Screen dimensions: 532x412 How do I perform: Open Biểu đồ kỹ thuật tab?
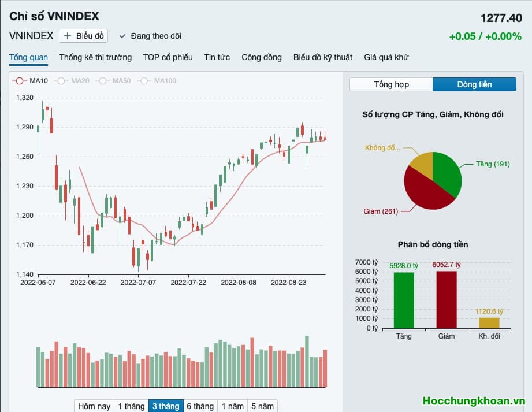[x=322, y=57]
